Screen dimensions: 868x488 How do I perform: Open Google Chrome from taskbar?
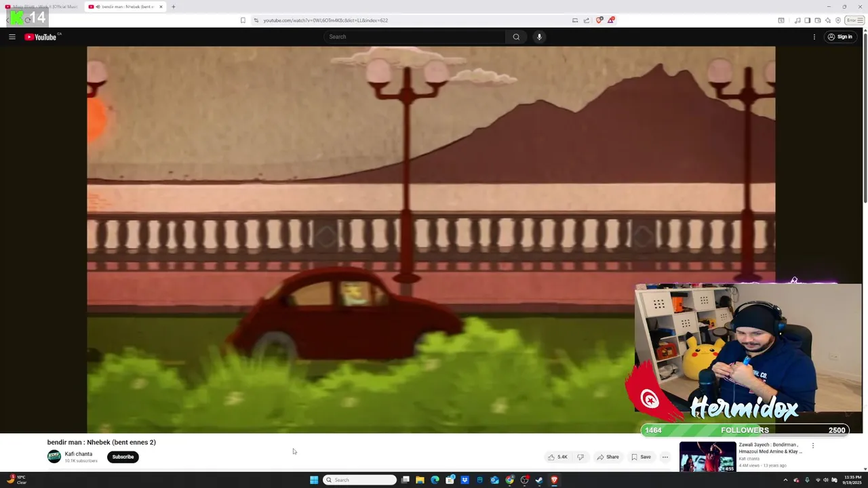click(509, 480)
